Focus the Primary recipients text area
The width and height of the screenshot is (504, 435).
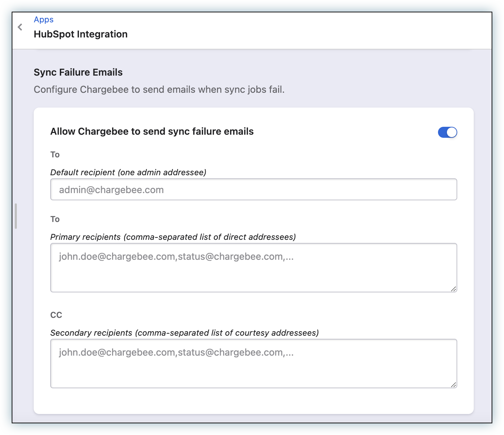[253, 268]
